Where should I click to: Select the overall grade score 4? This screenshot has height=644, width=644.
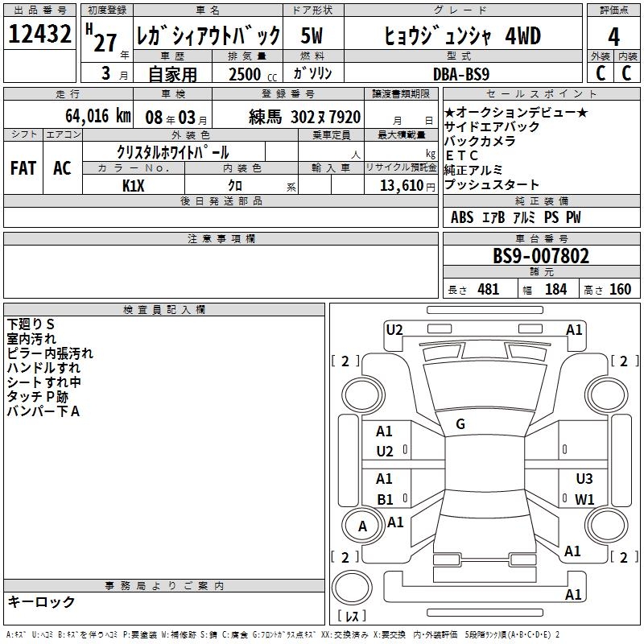pyautogui.click(x=613, y=36)
